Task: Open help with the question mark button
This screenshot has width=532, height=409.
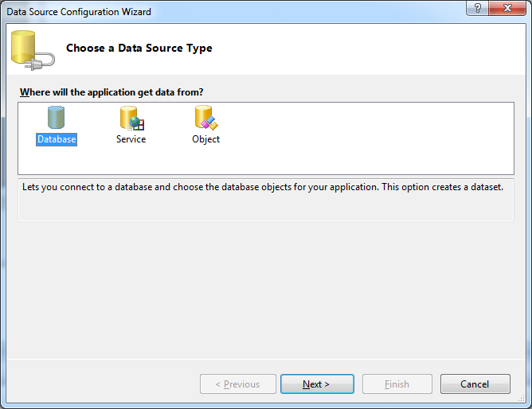Action: click(477, 7)
